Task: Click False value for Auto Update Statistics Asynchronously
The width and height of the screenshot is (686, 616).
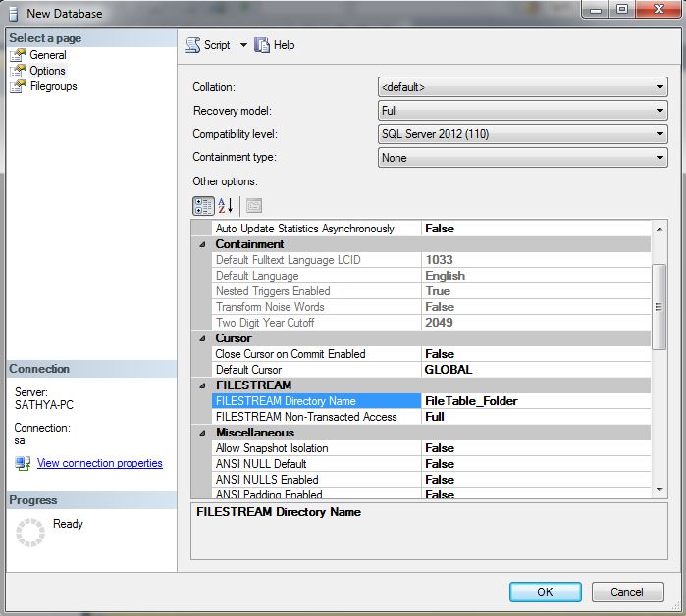Action: pyautogui.click(x=536, y=229)
